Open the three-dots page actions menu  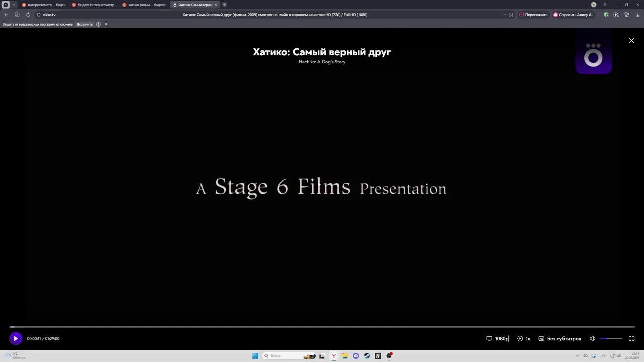504,15
